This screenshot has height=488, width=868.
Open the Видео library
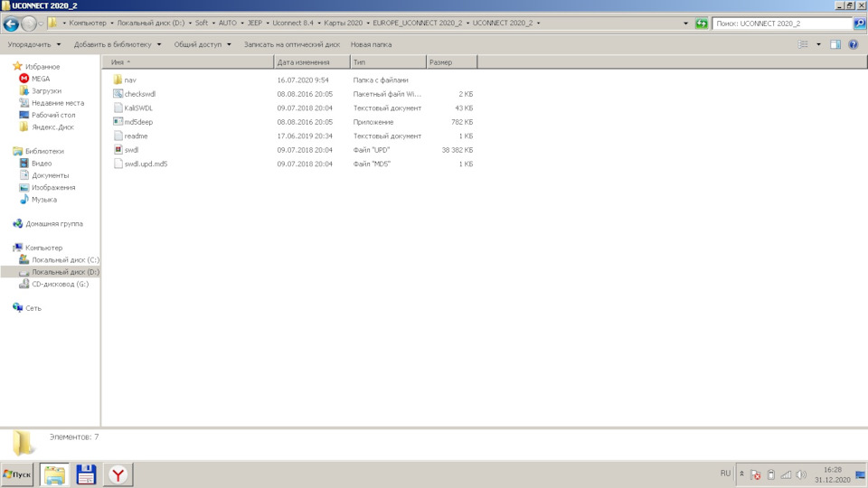point(42,164)
